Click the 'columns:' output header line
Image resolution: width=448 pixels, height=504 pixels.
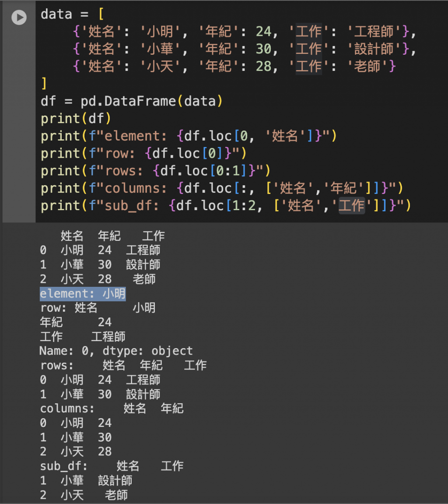(x=112, y=409)
